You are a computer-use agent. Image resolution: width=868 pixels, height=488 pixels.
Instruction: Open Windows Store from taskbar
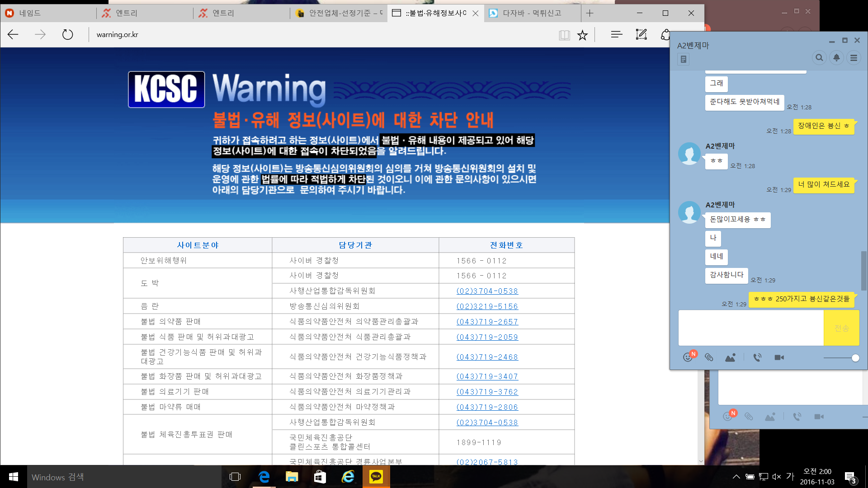[320, 477]
